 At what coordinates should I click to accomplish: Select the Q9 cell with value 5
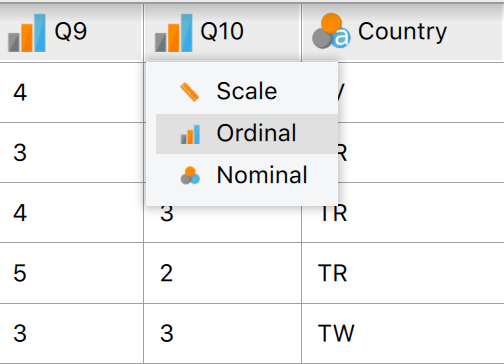[71, 273]
